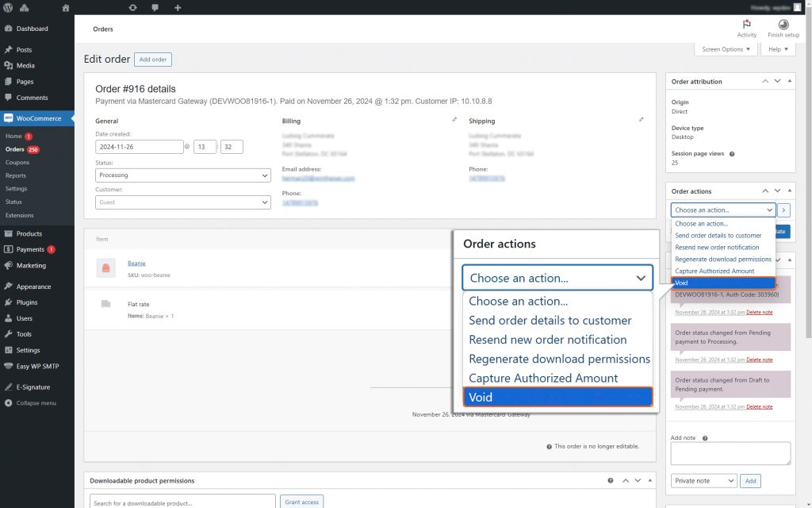Open the Private note type dropdown
This screenshot has width=812, height=508.
703,481
